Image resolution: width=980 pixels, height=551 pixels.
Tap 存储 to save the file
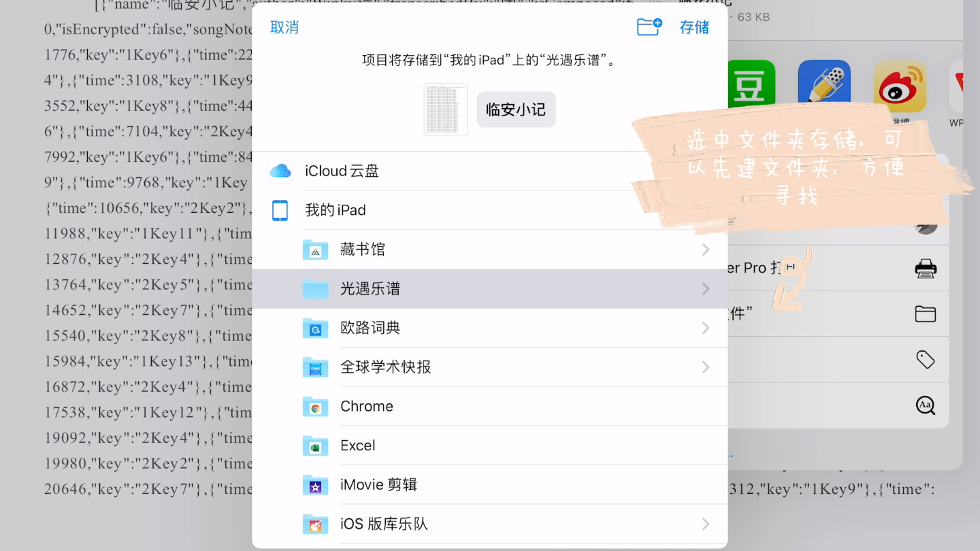(x=694, y=27)
